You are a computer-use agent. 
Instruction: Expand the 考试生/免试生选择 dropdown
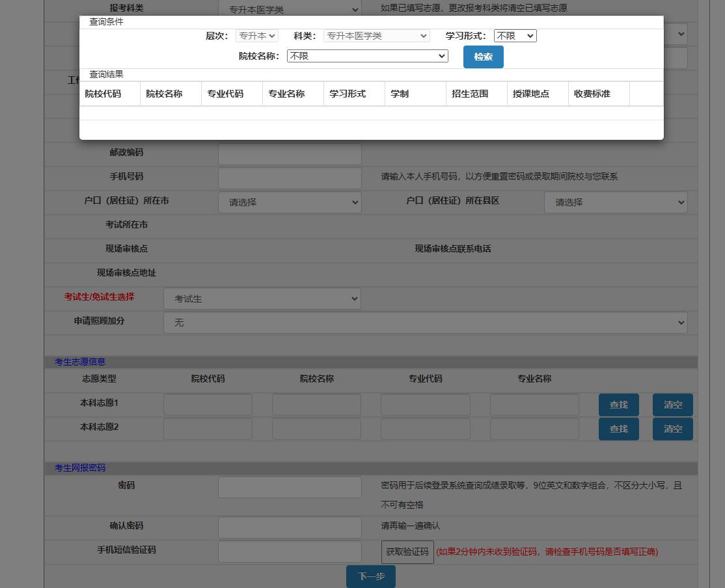pos(262,299)
